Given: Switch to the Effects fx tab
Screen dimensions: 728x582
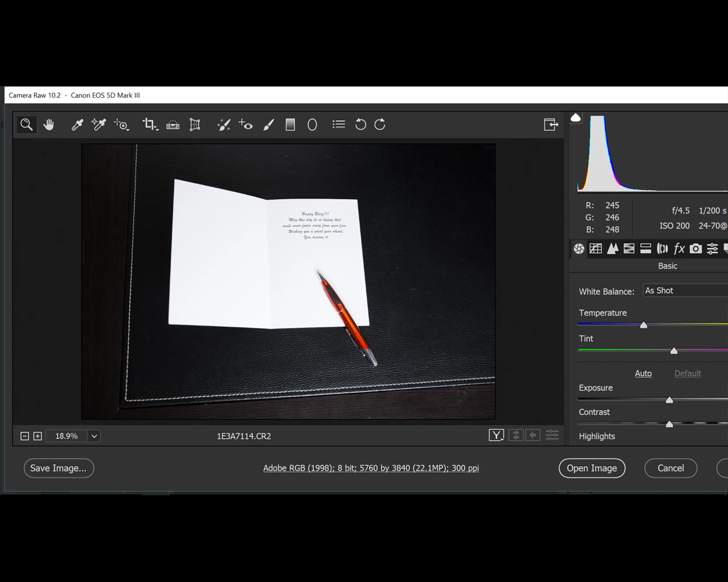Looking at the screenshot, I should click(679, 249).
